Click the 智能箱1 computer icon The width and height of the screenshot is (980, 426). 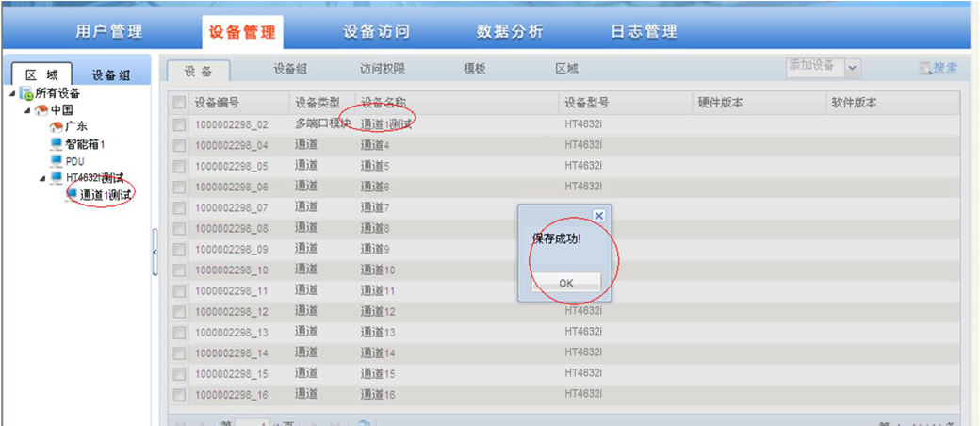click(x=56, y=144)
